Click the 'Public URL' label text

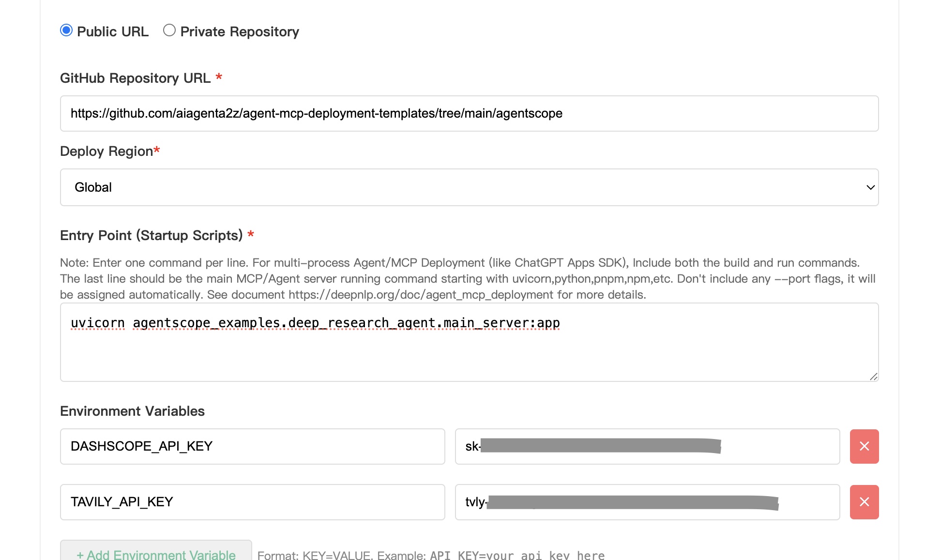click(x=112, y=31)
